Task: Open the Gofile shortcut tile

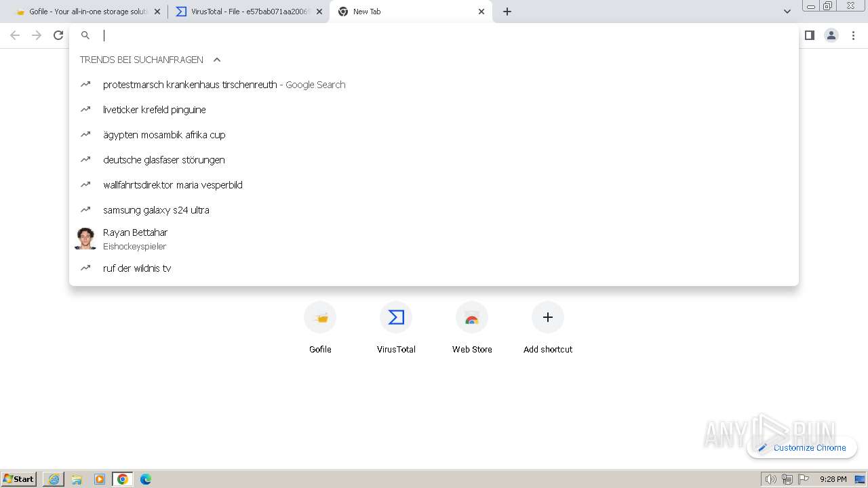Action: coord(320,328)
